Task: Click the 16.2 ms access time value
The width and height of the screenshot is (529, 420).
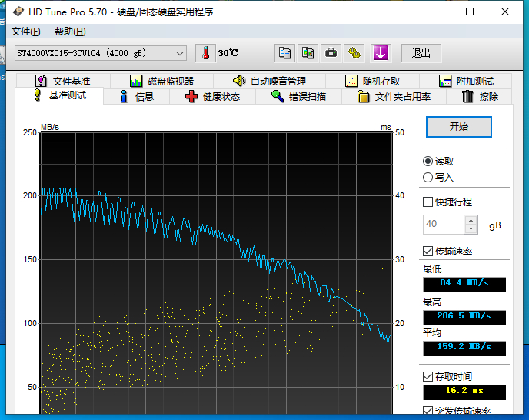Action: click(464, 392)
